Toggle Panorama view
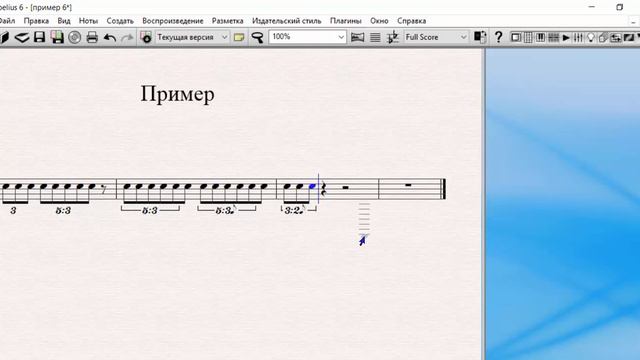Screen dimensions: 640x360 click(x=358, y=38)
